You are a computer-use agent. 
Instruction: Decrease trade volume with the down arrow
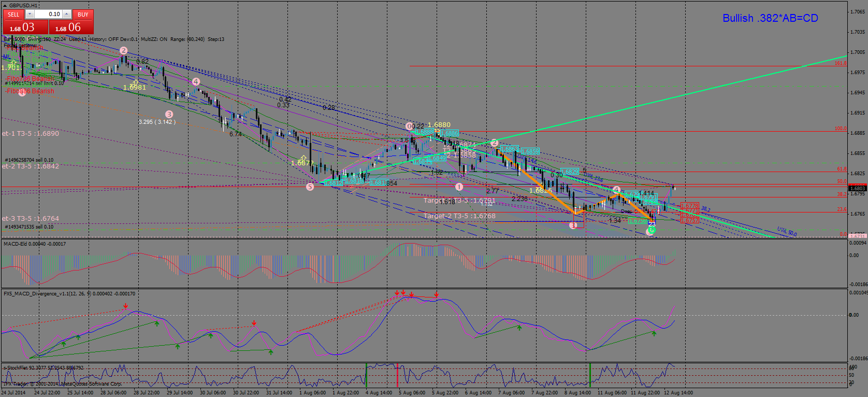[30, 15]
